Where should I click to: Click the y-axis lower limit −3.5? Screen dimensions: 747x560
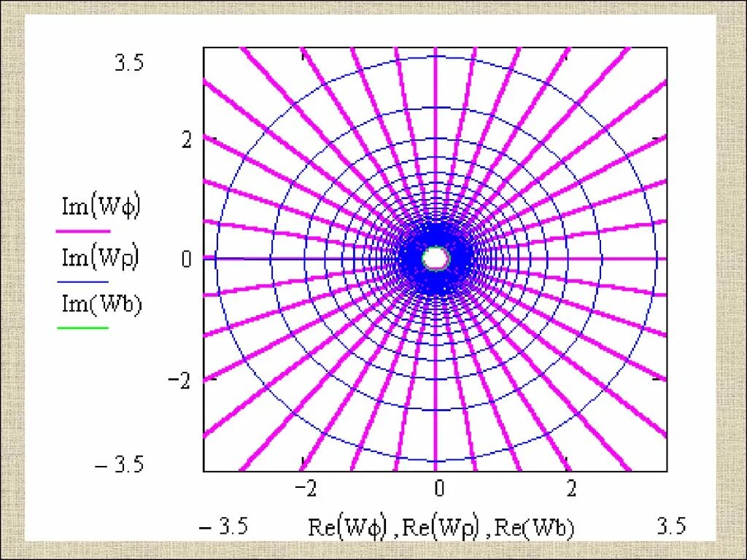pyautogui.click(x=119, y=464)
